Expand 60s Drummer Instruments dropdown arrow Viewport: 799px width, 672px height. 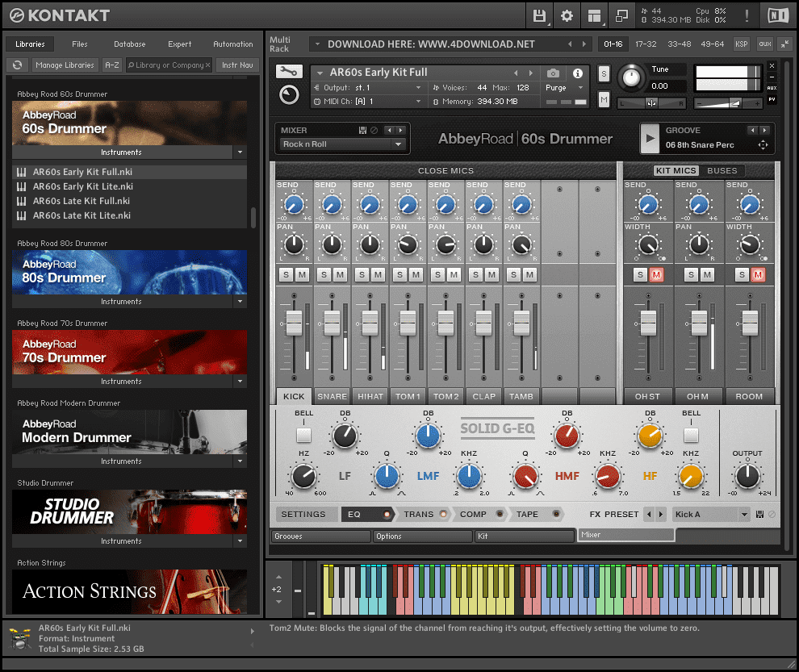pos(240,152)
